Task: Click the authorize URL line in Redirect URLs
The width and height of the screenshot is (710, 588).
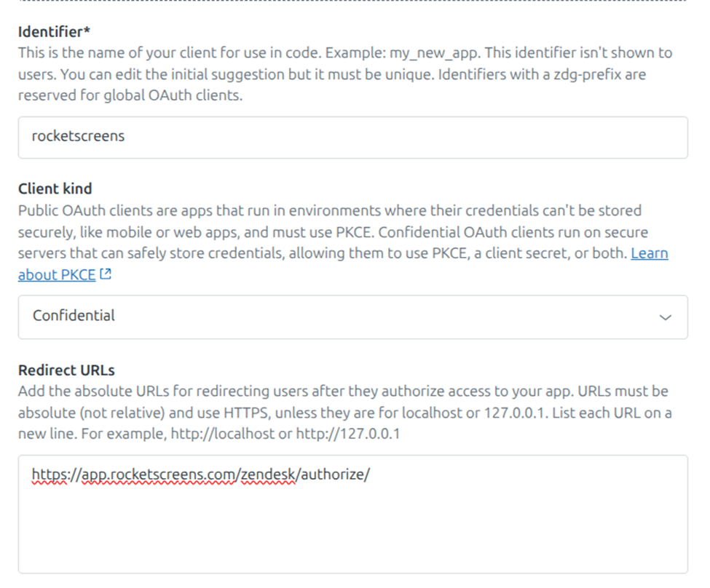Action: pyautogui.click(x=201, y=475)
